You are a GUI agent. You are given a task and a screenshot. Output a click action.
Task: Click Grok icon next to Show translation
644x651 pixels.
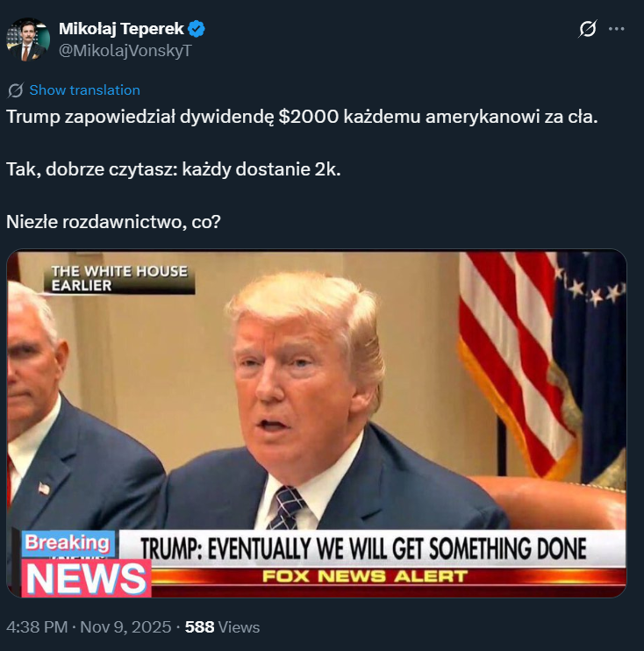click(x=16, y=90)
